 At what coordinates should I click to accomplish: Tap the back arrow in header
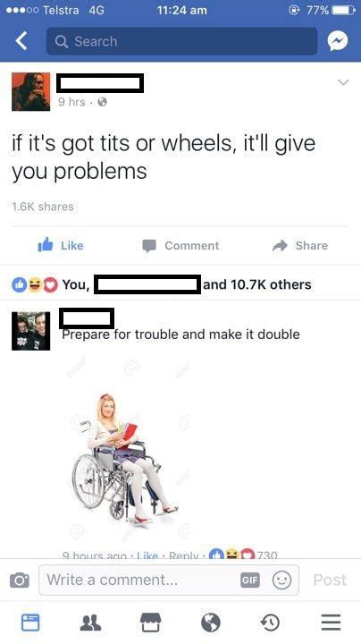click(x=21, y=41)
